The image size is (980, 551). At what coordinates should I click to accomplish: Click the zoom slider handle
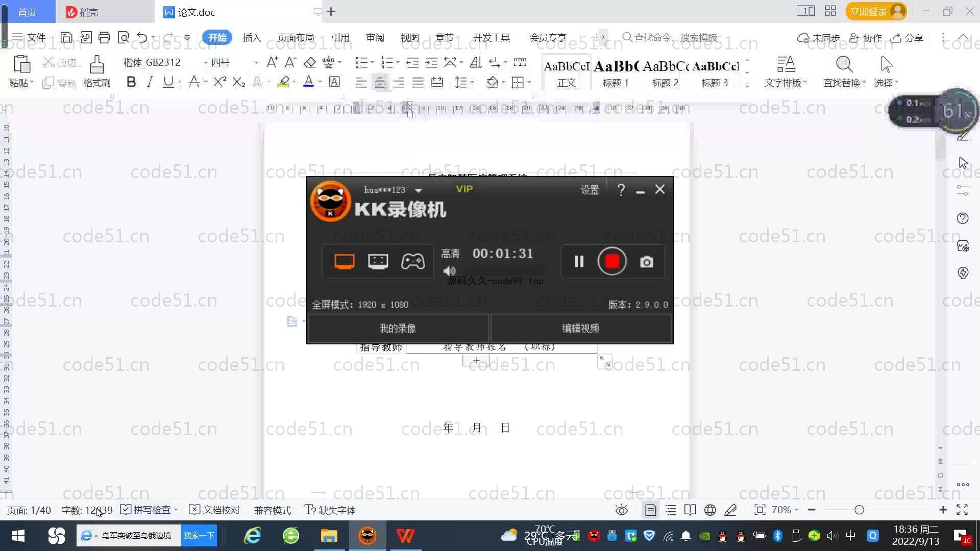(x=859, y=510)
